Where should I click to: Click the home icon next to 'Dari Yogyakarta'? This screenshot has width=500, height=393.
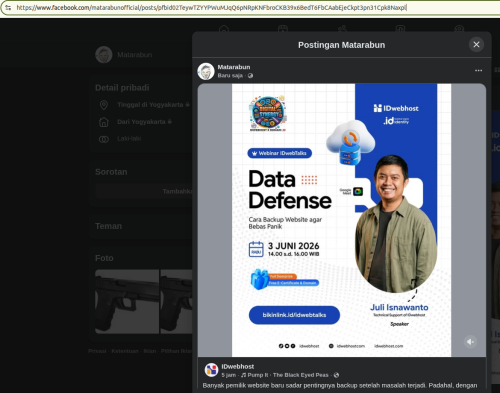coord(104,122)
